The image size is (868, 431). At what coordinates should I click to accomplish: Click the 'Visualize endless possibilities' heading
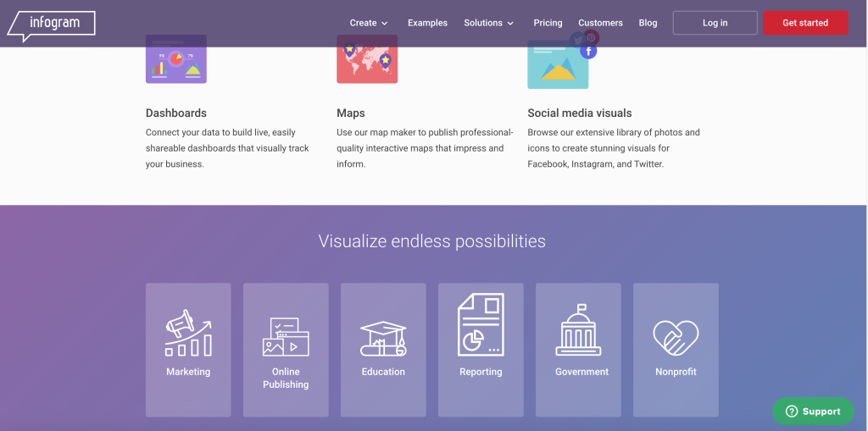(x=431, y=241)
